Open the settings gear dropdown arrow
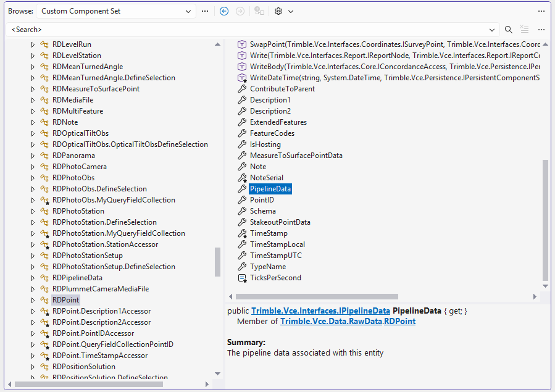The image size is (555, 392). (291, 11)
